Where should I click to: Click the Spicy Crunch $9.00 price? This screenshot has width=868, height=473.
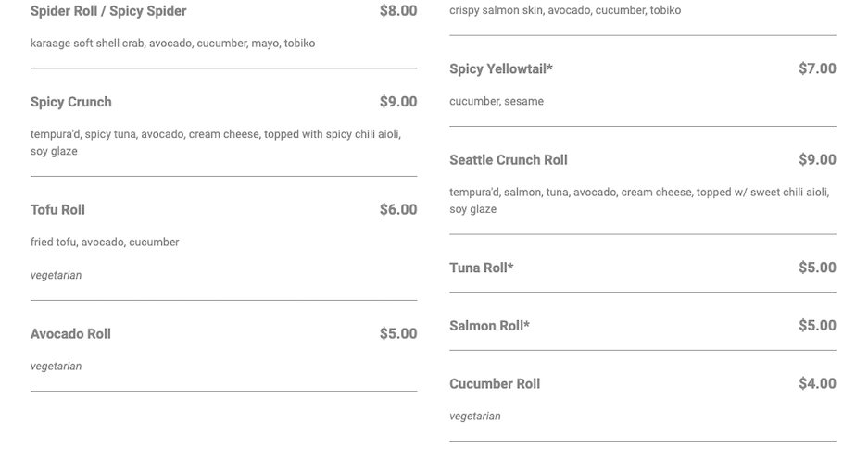(397, 102)
